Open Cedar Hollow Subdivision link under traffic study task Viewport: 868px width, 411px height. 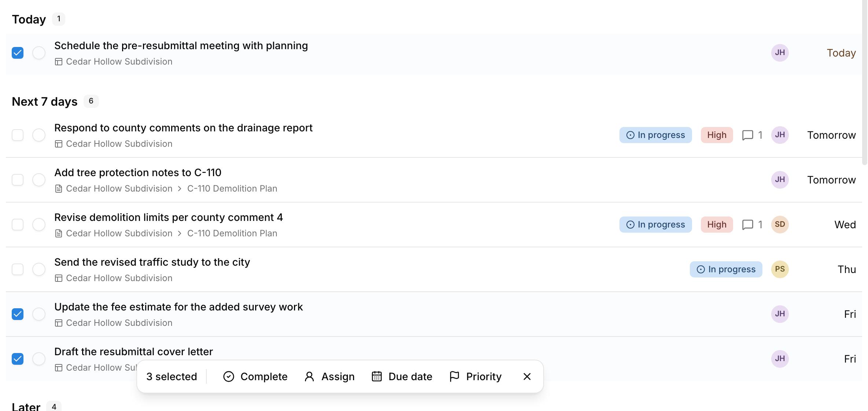pos(119,278)
